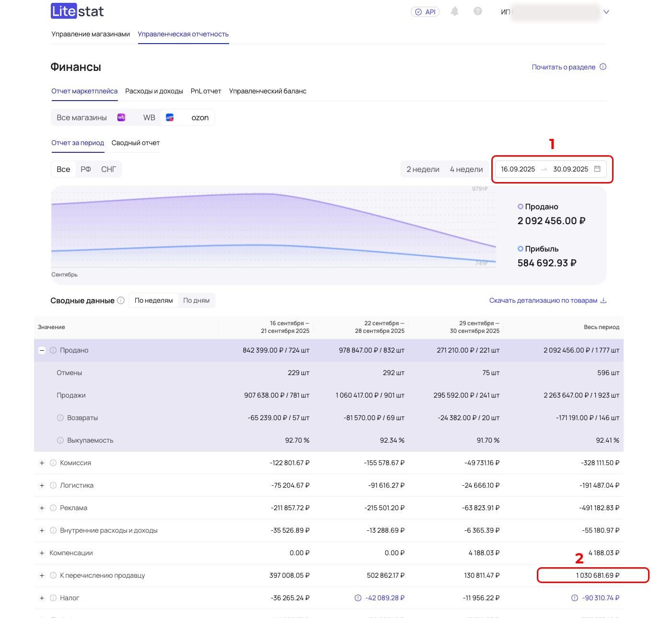Switch summary data to По дням
Screen dimensions: 672x618
click(x=196, y=300)
